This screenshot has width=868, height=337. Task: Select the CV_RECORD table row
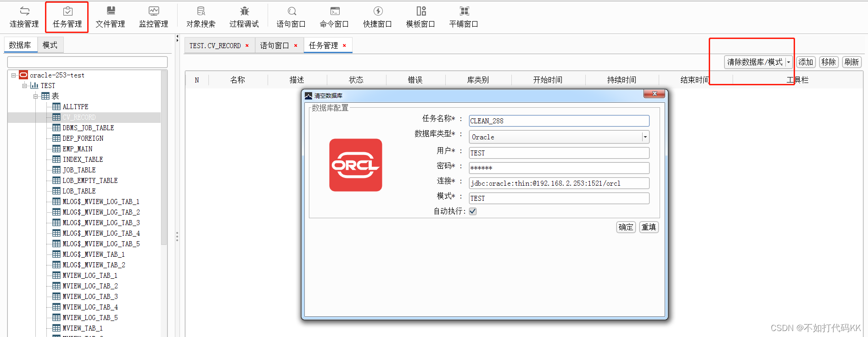pos(84,117)
